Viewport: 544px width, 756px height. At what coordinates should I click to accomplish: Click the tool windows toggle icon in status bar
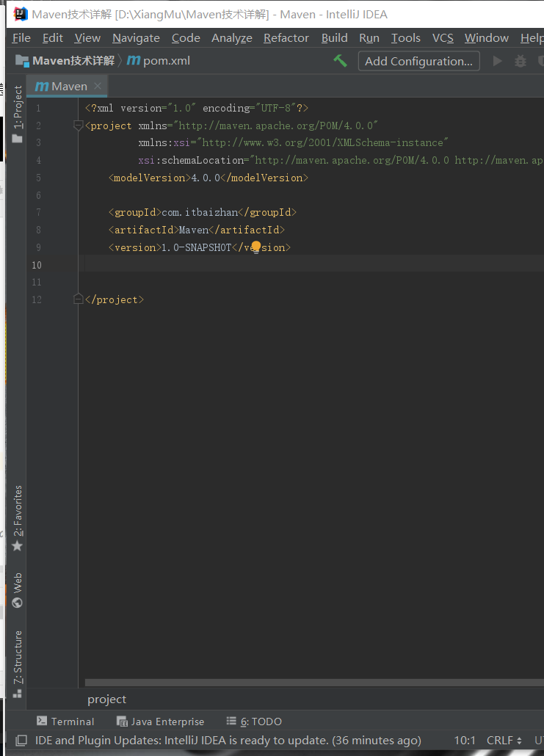pyautogui.click(x=21, y=740)
